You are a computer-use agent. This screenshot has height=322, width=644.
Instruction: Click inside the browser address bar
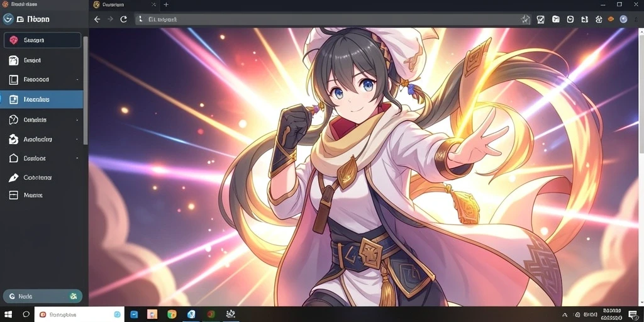click(x=333, y=19)
